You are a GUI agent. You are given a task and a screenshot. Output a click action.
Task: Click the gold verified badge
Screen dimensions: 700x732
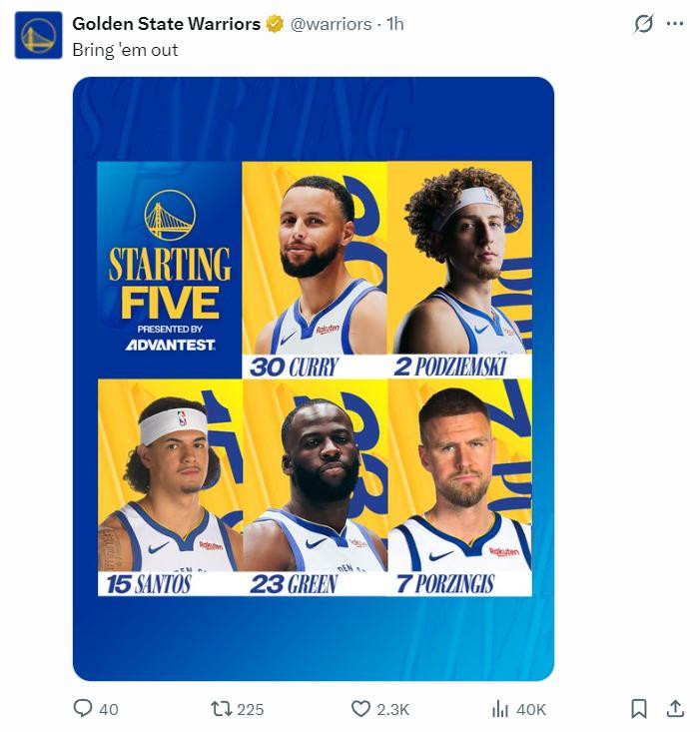coord(276,24)
